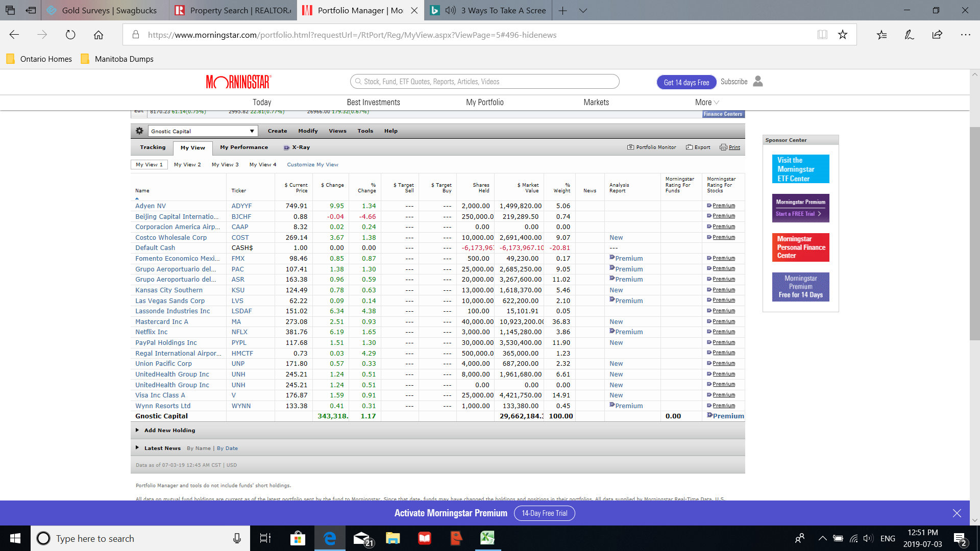The image size is (980, 551).
Task: Click the Windows taskbar search box
Action: click(x=140, y=538)
